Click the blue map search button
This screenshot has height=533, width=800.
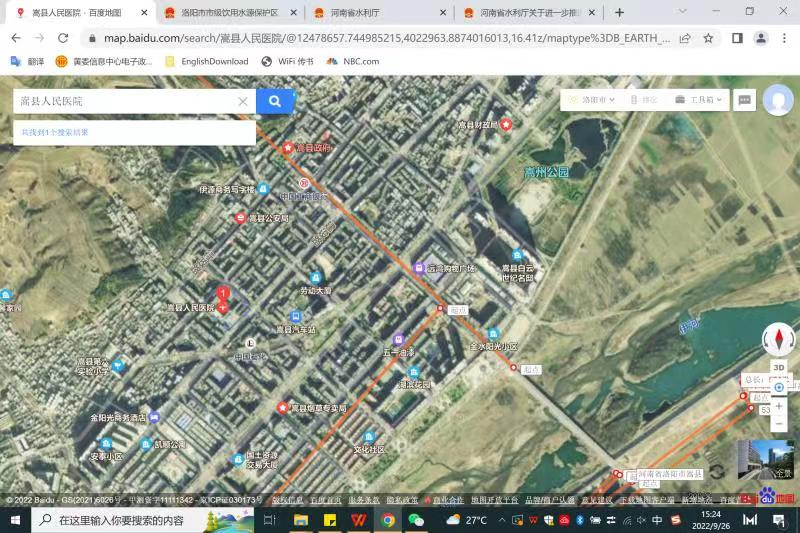tap(275, 101)
